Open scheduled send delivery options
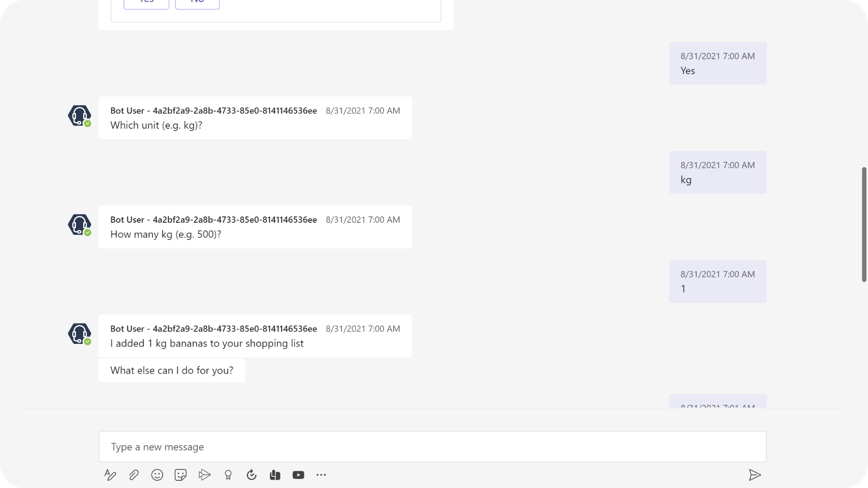Screen dimensions: 868x488 coord(251,475)
